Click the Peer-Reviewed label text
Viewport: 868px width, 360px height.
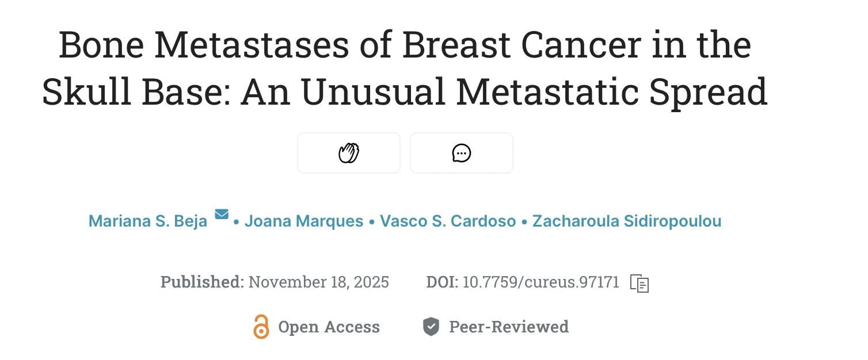click(x=509, y=327)
